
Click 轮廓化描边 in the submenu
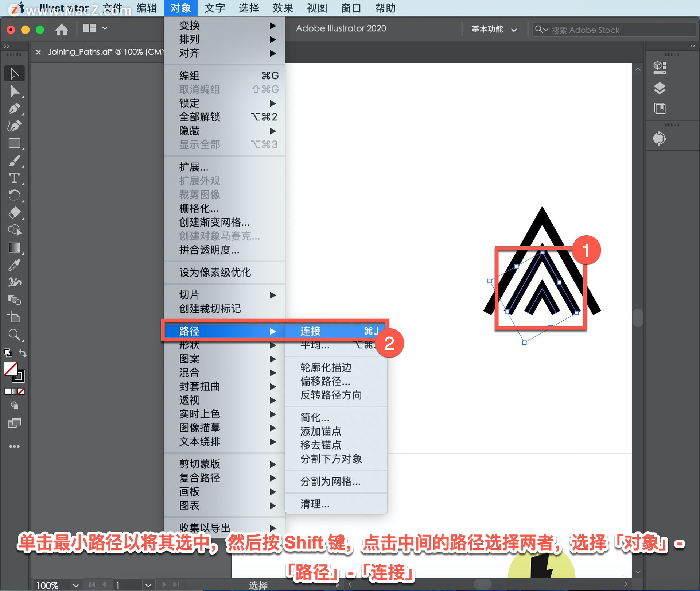(326, 367)
